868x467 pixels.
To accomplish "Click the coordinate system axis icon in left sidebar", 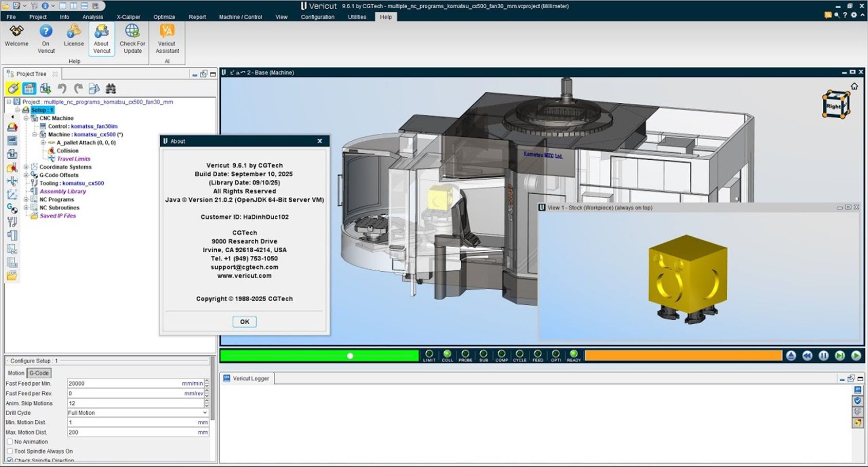I will [x=12, y=194].
